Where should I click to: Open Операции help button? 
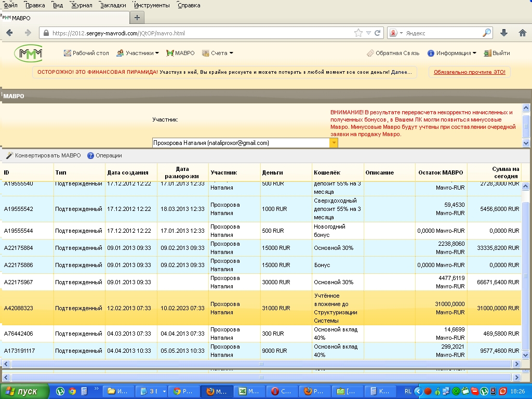pos(104,155)
